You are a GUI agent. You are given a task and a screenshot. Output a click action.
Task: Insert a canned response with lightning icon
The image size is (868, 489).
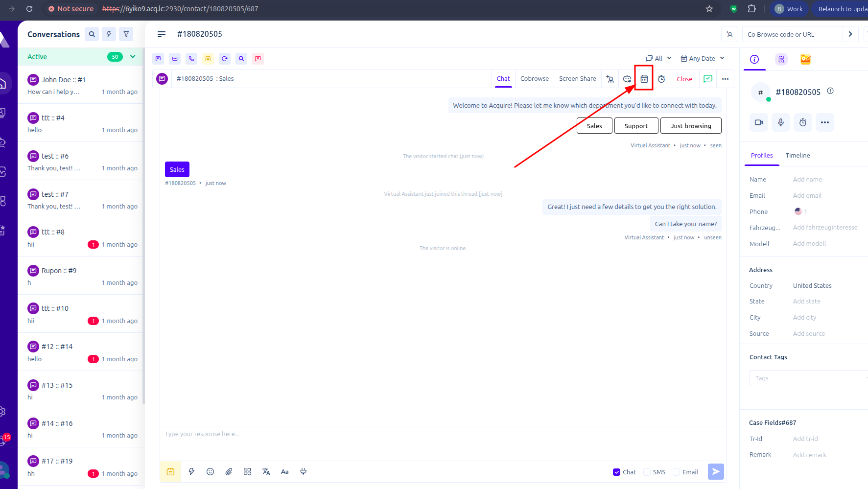click(x=191, y=472)
